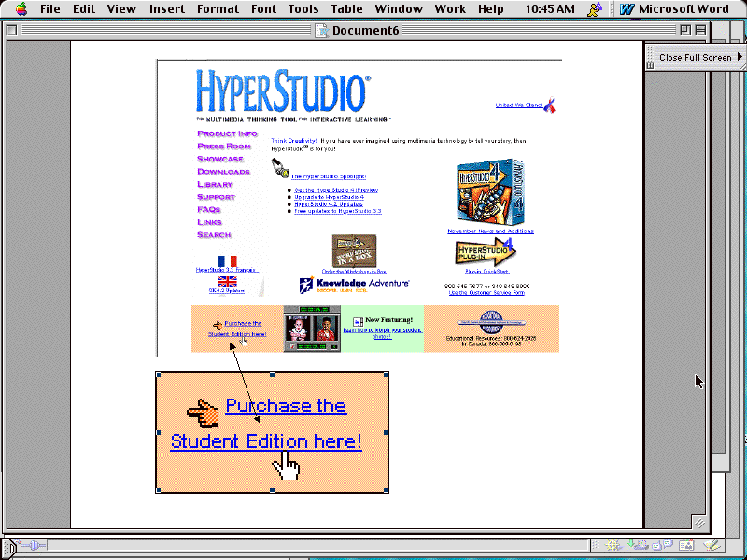The image size is (747, 560).
Task: Click the Plug-in QuickStart link
Action: (x=486, y=272)
